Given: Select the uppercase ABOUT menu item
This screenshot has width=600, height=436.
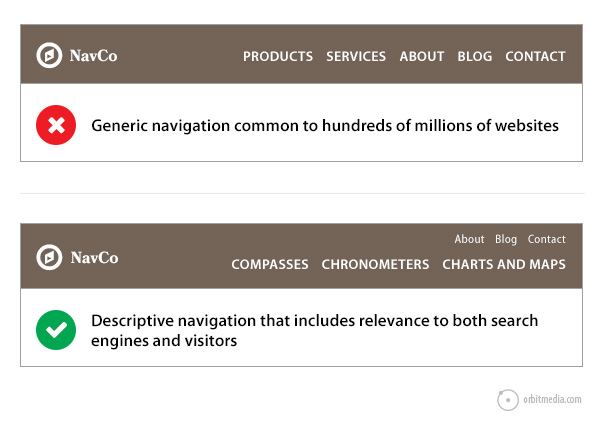Looking at the screenshot, I should pos(422,57).
